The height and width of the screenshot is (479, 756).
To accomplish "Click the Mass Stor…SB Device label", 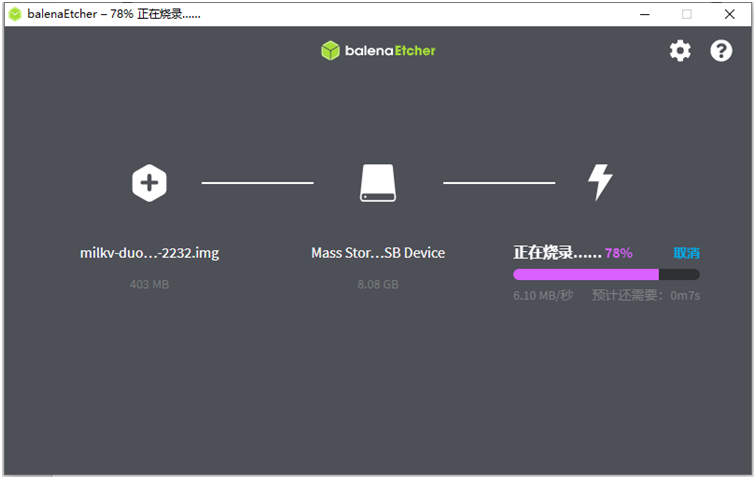I will [378, 253].
